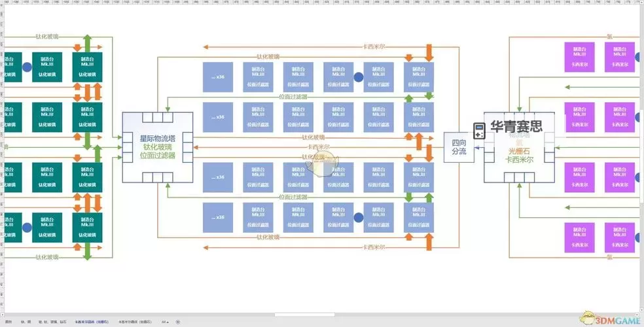Select the top-right purple 卡西米尔 assembler box
The image size is (644, 327).
point(619,57)
